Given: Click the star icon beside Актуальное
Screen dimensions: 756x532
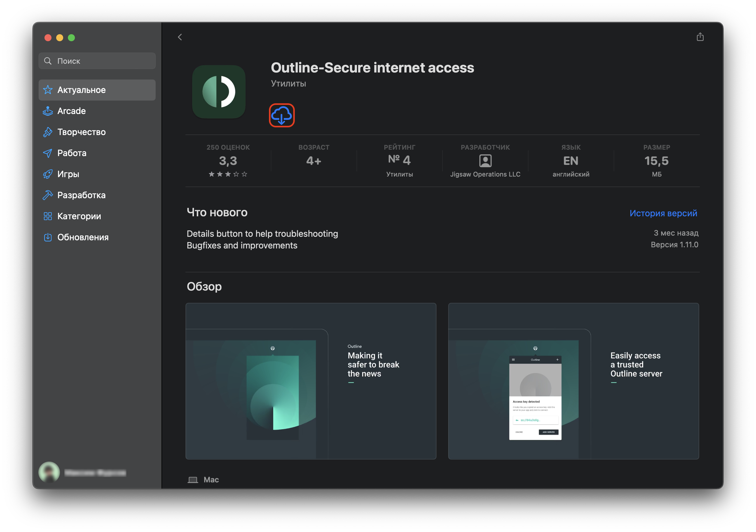Looking at the screenshot, I should coord(48,90).
